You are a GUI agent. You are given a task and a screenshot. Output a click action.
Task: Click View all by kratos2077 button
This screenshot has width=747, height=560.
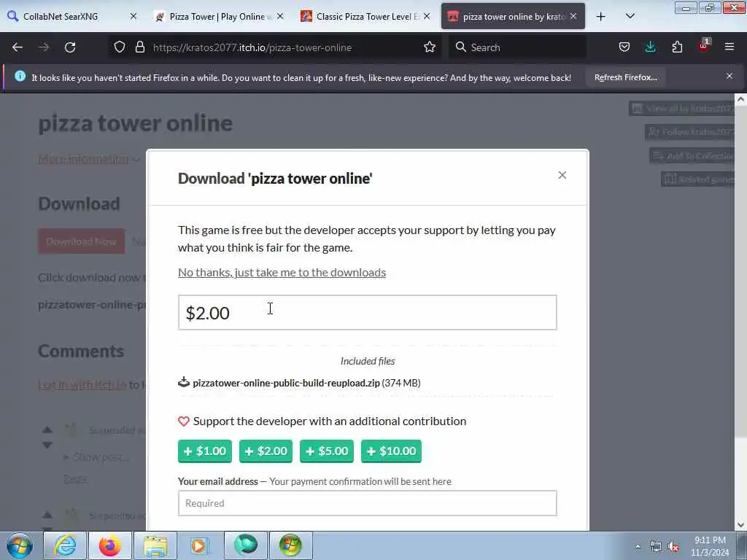click(x=681, y=109)
